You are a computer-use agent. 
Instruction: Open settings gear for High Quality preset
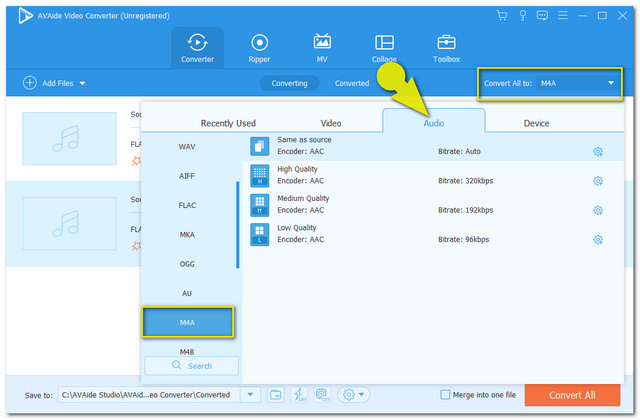598,181
